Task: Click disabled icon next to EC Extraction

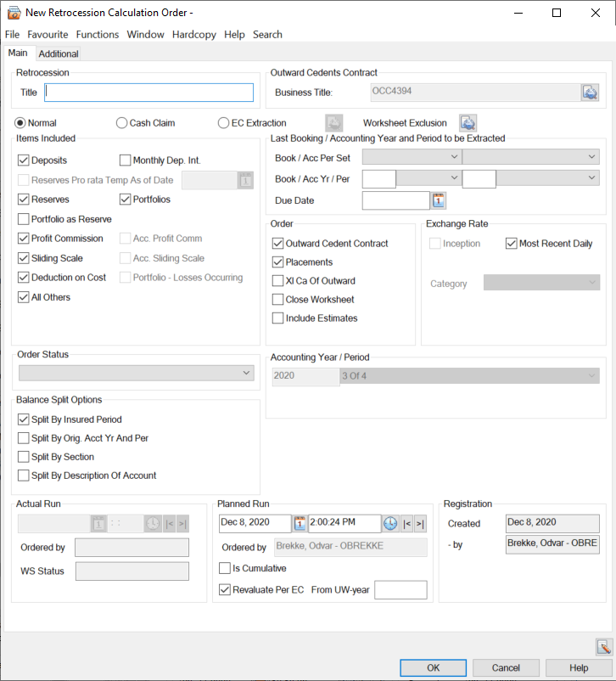Action: [x=333, y=123]
